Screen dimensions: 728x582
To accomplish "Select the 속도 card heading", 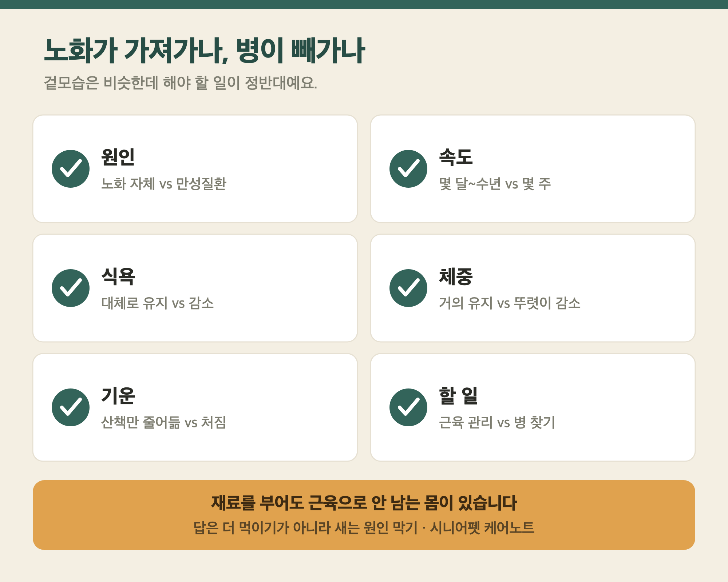I will (x=456, y=157).
